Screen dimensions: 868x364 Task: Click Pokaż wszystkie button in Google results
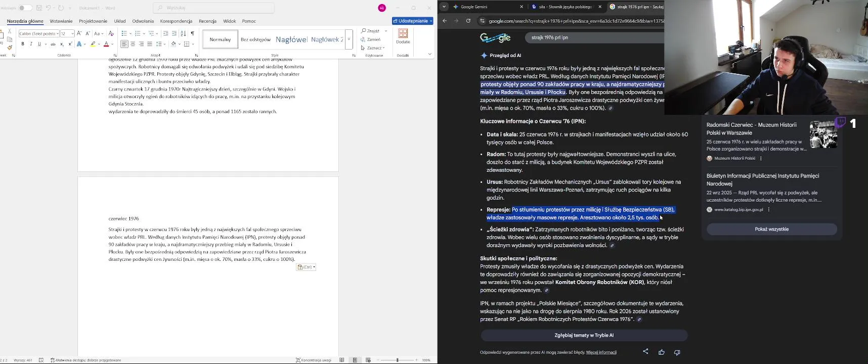[x=771, y=229]
